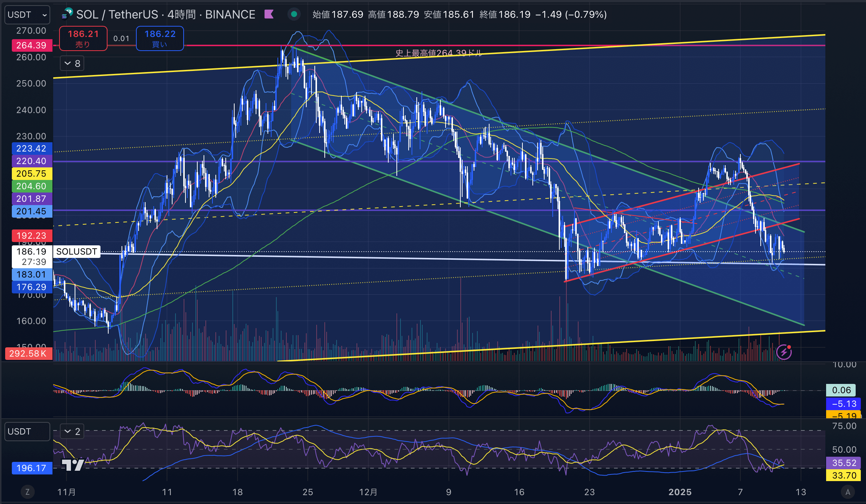This screenshot has width=866, height=504.
Task: Open the USDT currency dropdown at top left
Action: (27, 15)
